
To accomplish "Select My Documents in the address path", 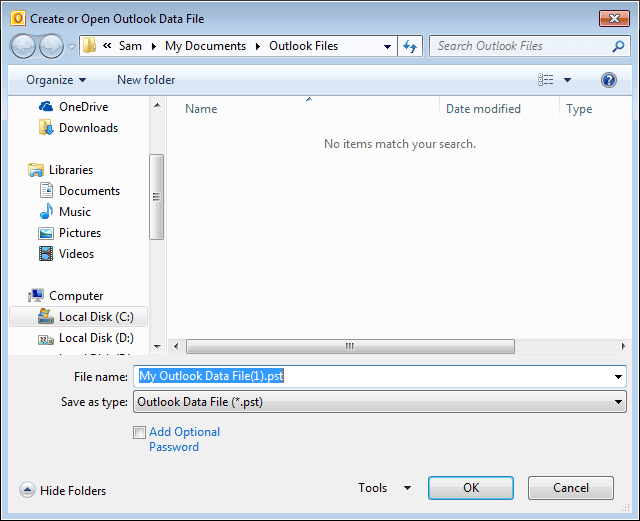I will (x=205, y=46).
